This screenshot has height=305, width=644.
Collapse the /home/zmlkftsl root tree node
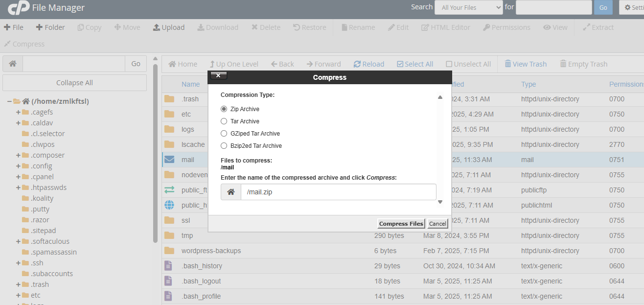point(9,101)
